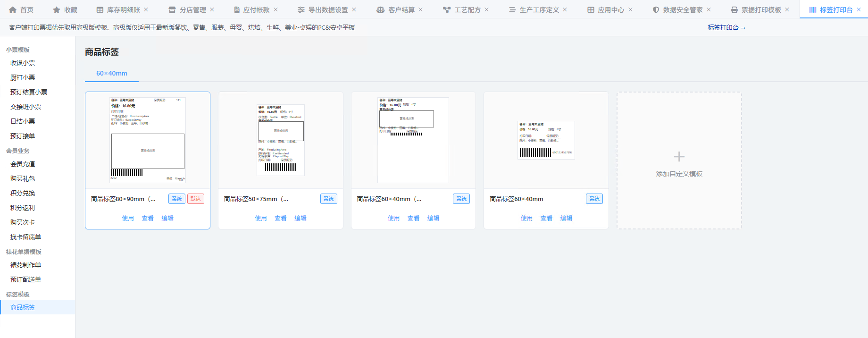Select 购买礼包 in sidebar
Viewport: 868px width, 338px height.
click(x=23, y=178)
